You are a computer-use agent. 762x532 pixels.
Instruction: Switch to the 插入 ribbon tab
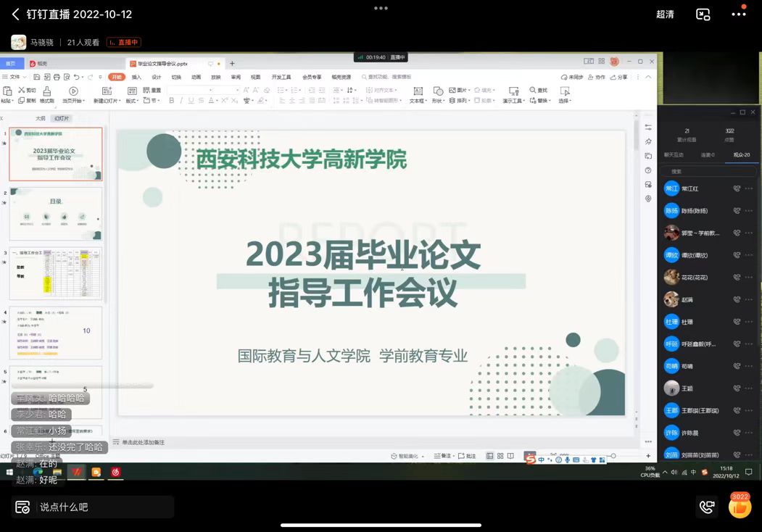(x=136, y=77)
